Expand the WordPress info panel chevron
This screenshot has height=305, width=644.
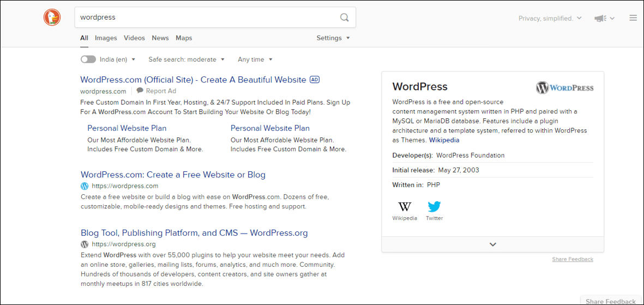point(493,244)
